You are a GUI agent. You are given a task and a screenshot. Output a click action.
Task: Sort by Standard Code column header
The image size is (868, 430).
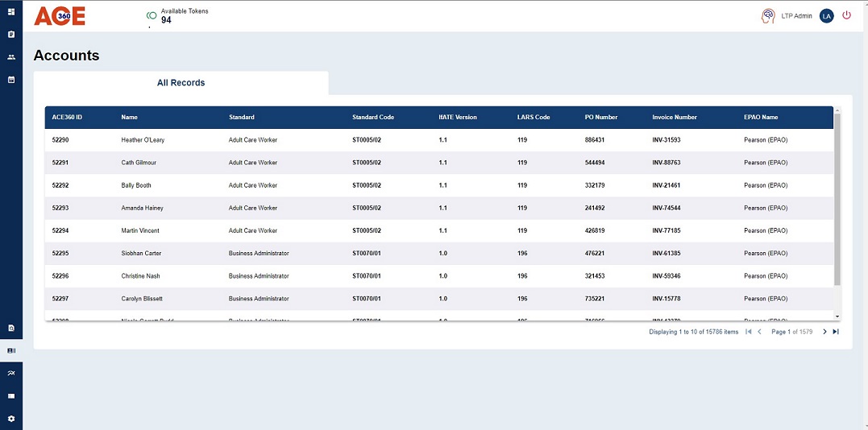tap(373, 118)
